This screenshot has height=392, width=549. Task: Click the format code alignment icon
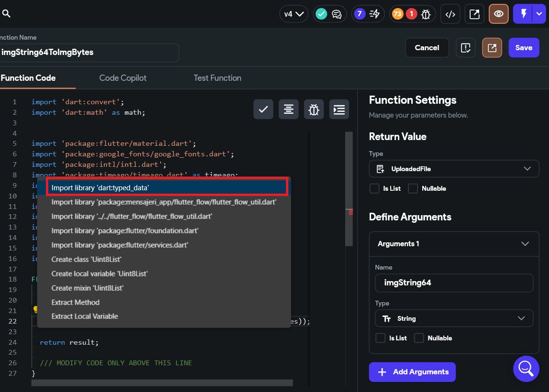tap(288, 109)
